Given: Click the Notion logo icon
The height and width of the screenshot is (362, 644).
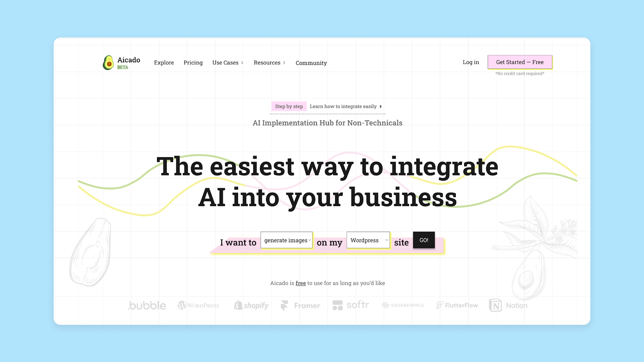Looking at the screenshot, I should (x=495, y=305).
